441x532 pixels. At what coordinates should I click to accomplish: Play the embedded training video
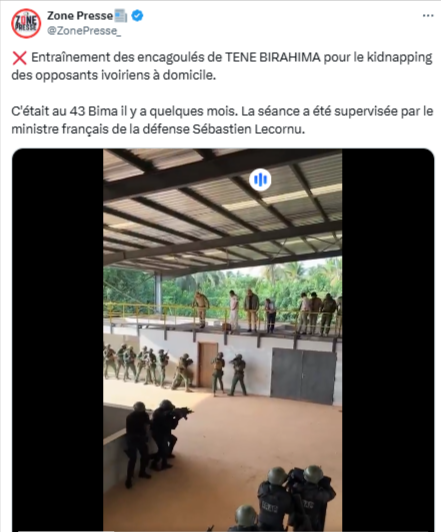click(223, 340)
